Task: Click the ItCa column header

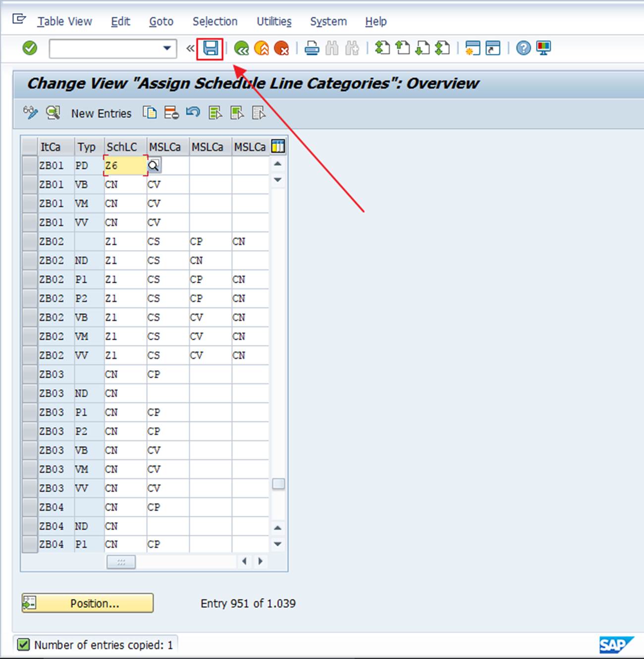Action: point(56,147)
